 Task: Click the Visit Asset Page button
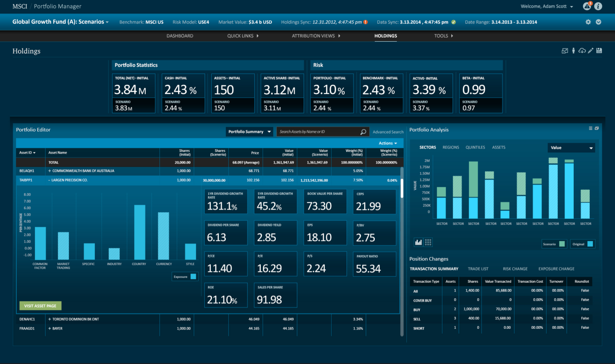pyautogui.click(x=40, y=306)
